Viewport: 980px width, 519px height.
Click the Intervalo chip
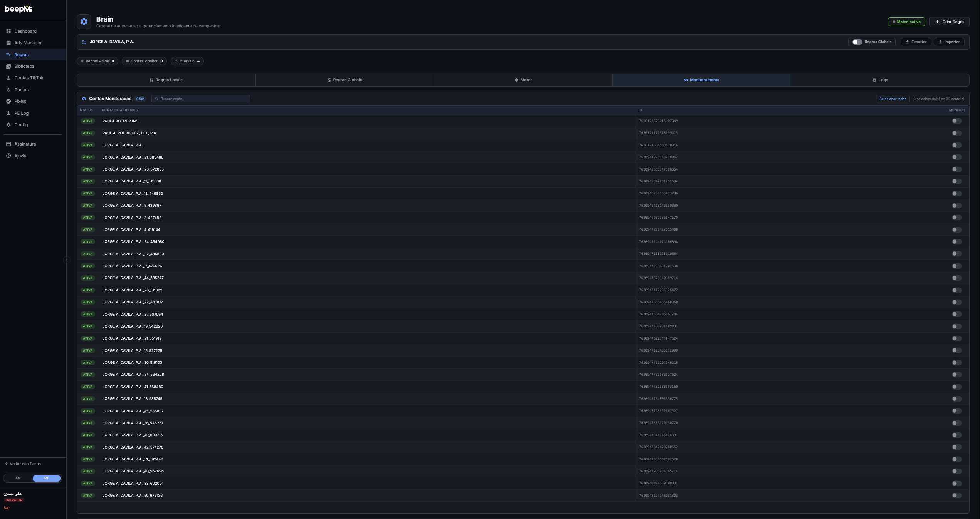[187, 61]
